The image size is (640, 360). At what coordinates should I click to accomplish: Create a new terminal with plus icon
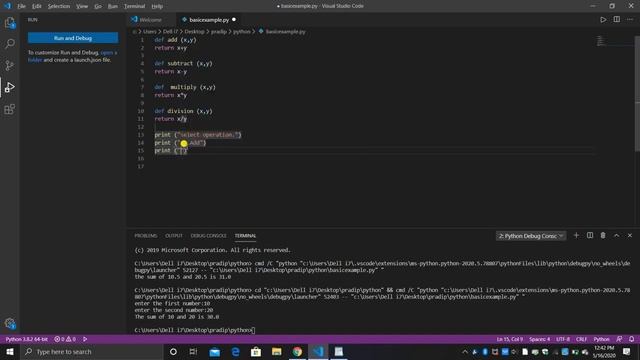coord(576,236)
